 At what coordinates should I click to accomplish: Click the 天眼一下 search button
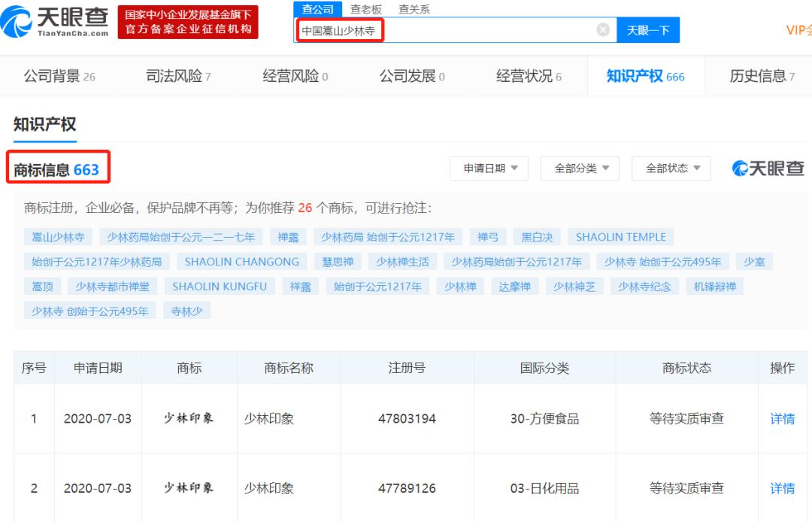[x=648, y=29]
